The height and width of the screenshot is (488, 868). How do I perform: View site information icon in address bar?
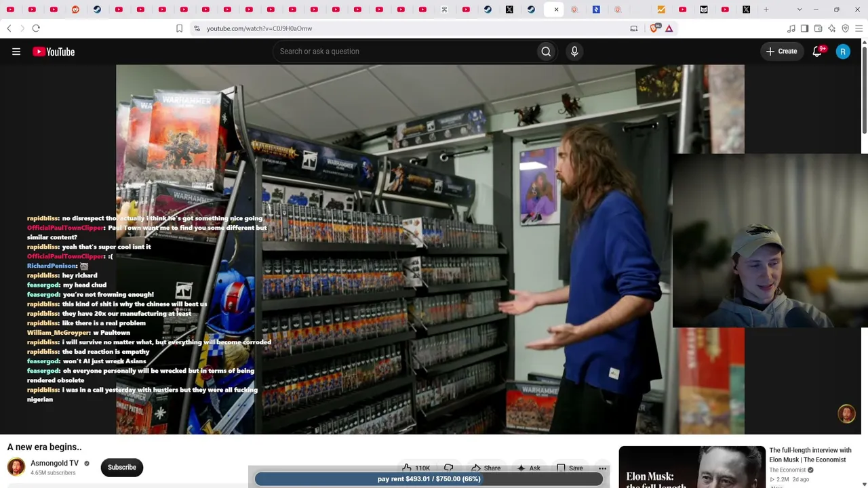click(x=197, y=28)
